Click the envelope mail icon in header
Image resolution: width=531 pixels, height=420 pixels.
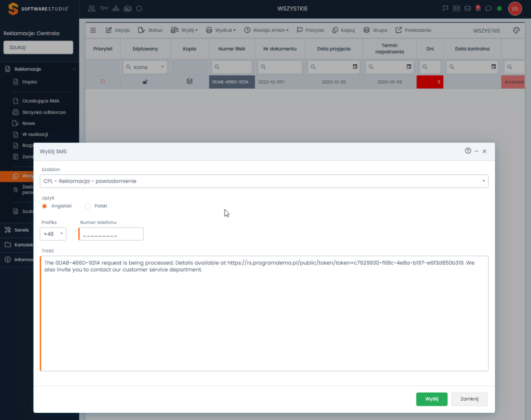[467, 8]
